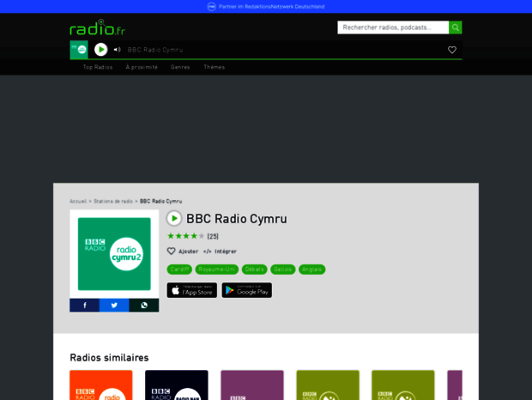Click the BBC Radio Cymru breadcrumb text
The height and width of the screenshot is (400, 532).
(x=160, y=201)
